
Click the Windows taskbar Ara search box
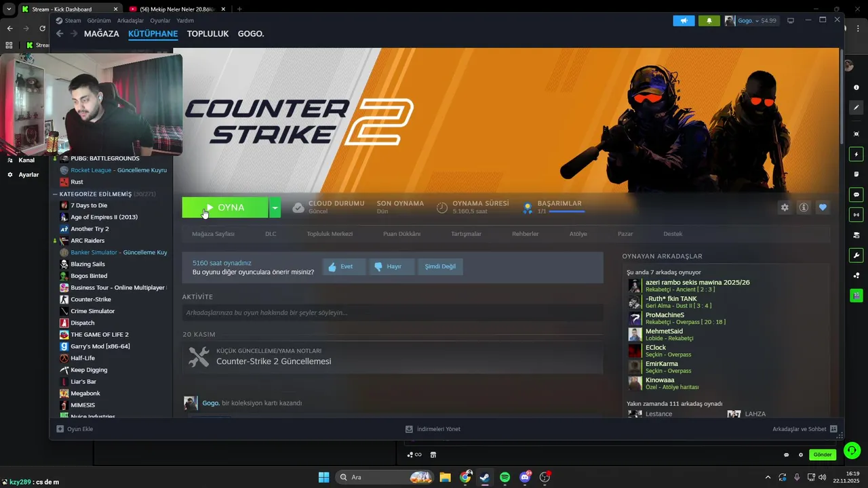coord(384,477)
